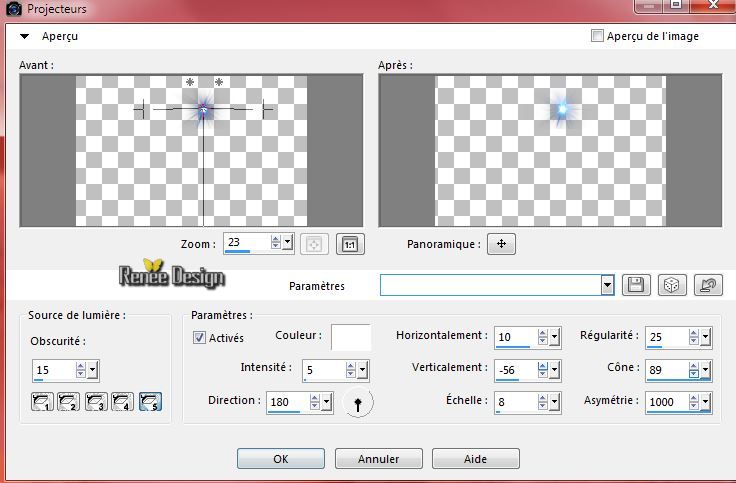736x483 pixels.
Task: Click into the Régularité value field
Action: [x=667, y=337]
